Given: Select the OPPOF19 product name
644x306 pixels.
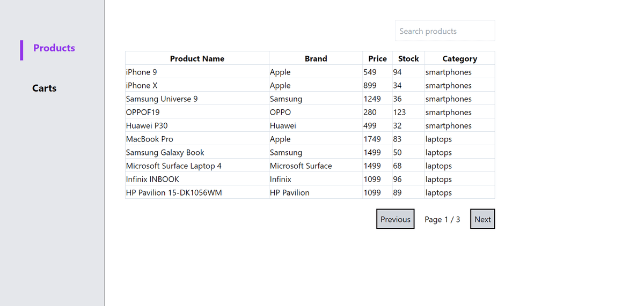Looking at the screenshot, I should (143, 112).
